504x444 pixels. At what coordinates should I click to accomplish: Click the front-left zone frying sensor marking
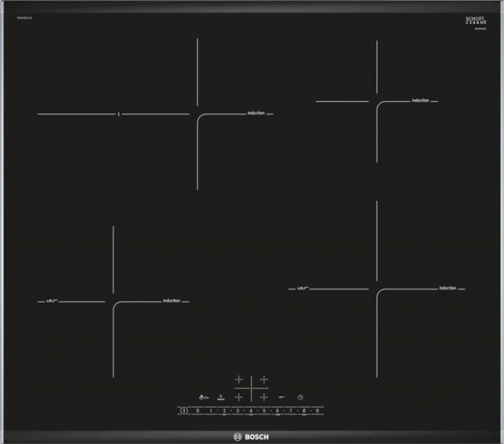(x=52, y=301)
